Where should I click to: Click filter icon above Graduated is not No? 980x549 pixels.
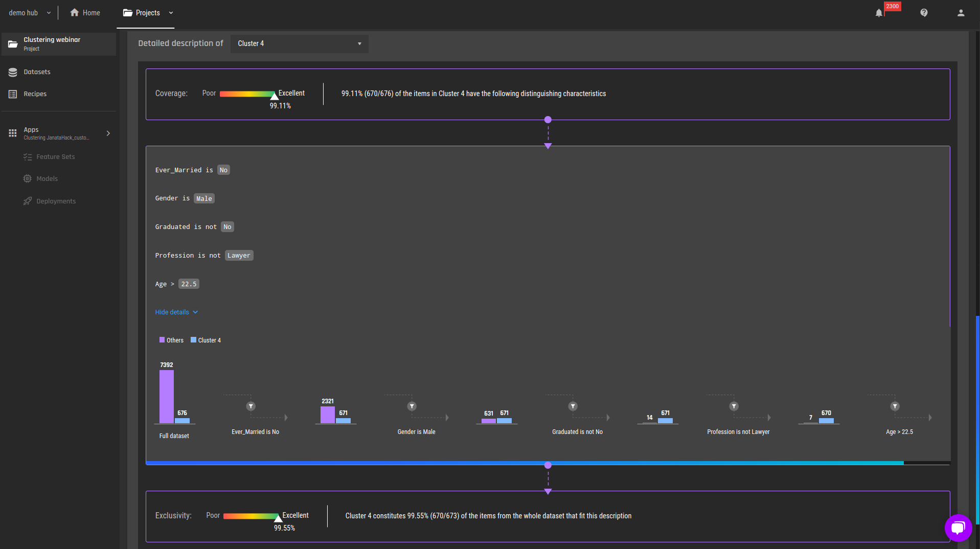pos(573,406)
